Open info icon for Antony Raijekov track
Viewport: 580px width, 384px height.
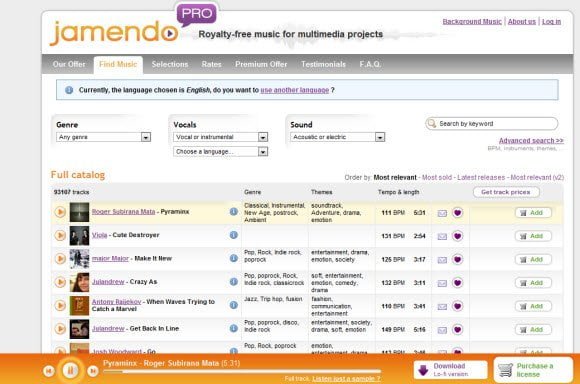click(233, 305)
